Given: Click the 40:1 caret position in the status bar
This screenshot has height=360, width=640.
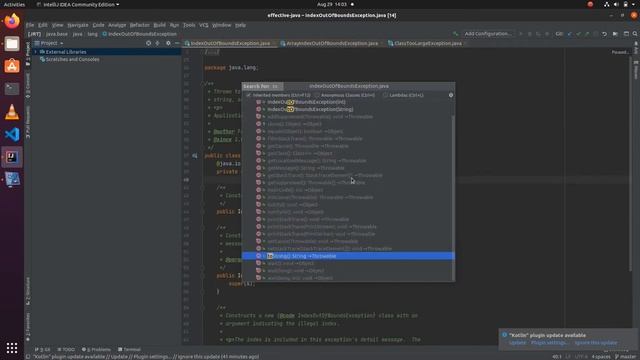Looking at the screenshot, I should coord(557,356).
